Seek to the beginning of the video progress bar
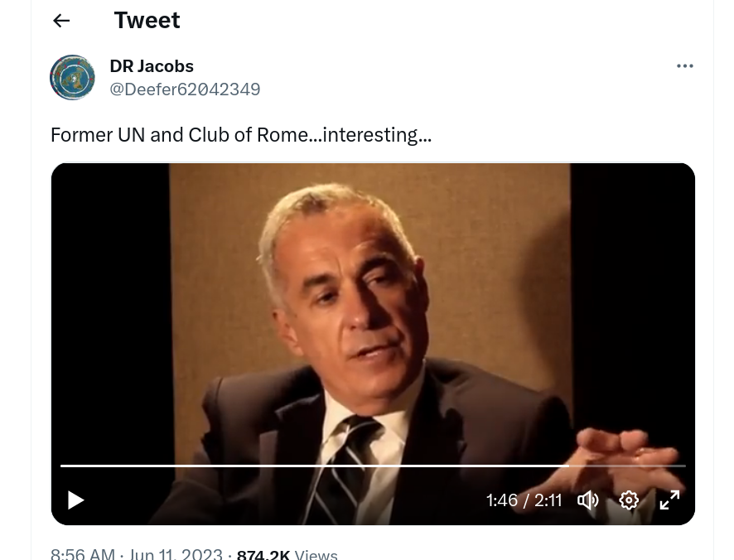734x560 pixels. click(x=62, y=466)
